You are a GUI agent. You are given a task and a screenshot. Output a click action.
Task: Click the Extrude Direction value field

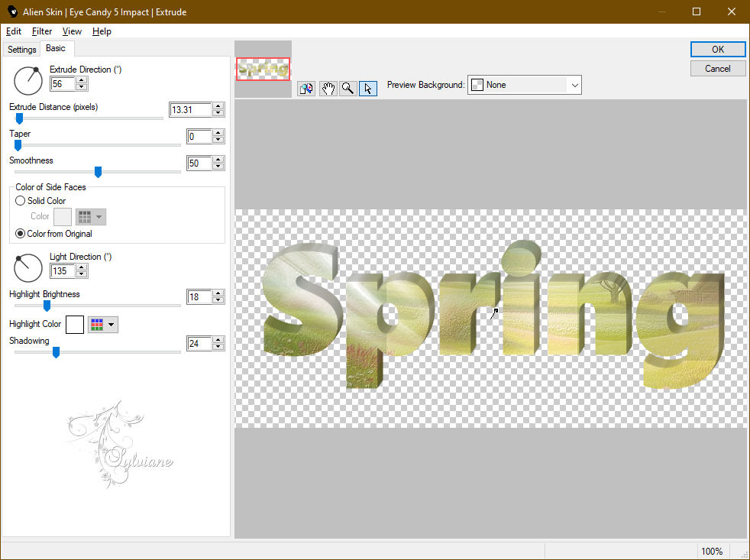tap(63, 84)
